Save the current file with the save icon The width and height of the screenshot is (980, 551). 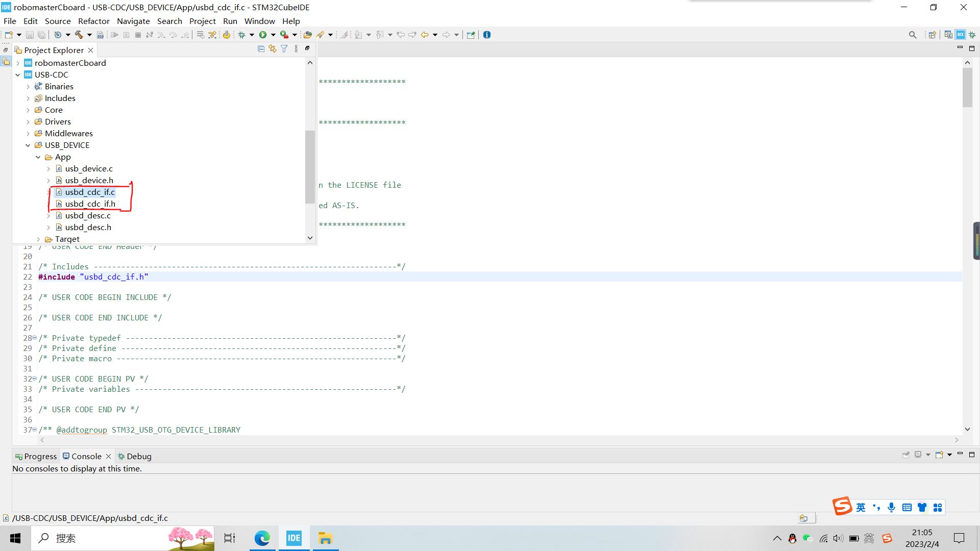(30, 34)
